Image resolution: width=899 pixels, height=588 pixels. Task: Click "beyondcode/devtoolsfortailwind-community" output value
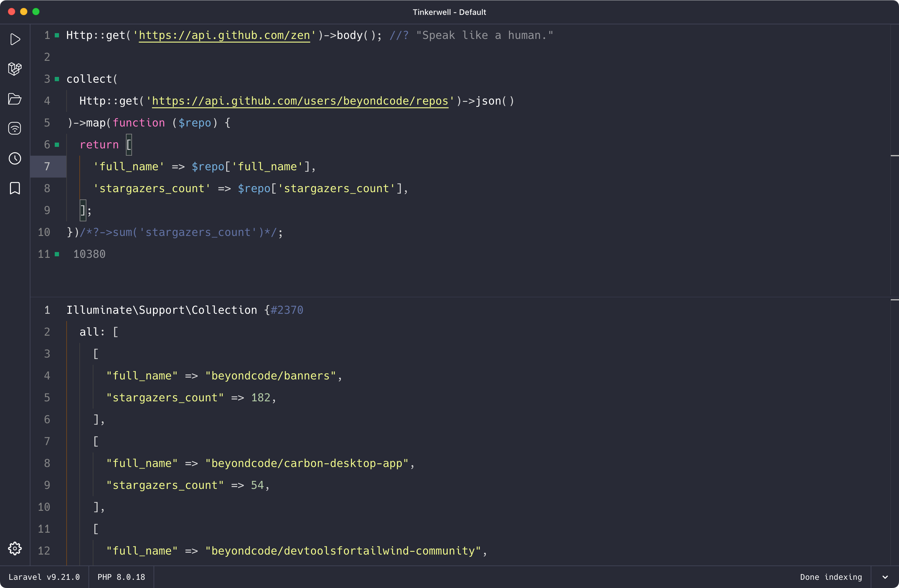click(343, 551)
